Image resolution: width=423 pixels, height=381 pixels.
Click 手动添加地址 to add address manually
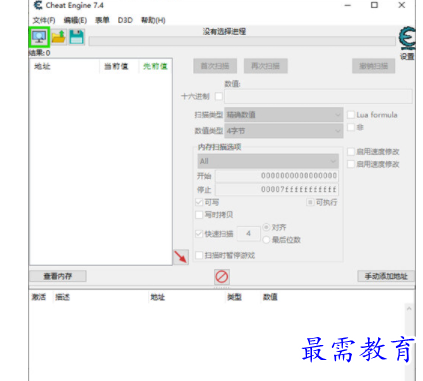tap(386, 276)
